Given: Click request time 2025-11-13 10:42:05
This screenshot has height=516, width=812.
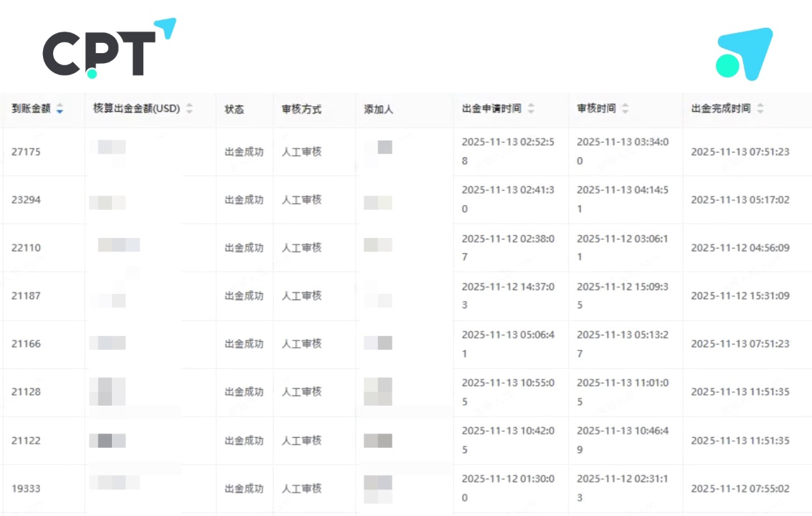Looking at the screenshot, I should [x=508, y=440].
